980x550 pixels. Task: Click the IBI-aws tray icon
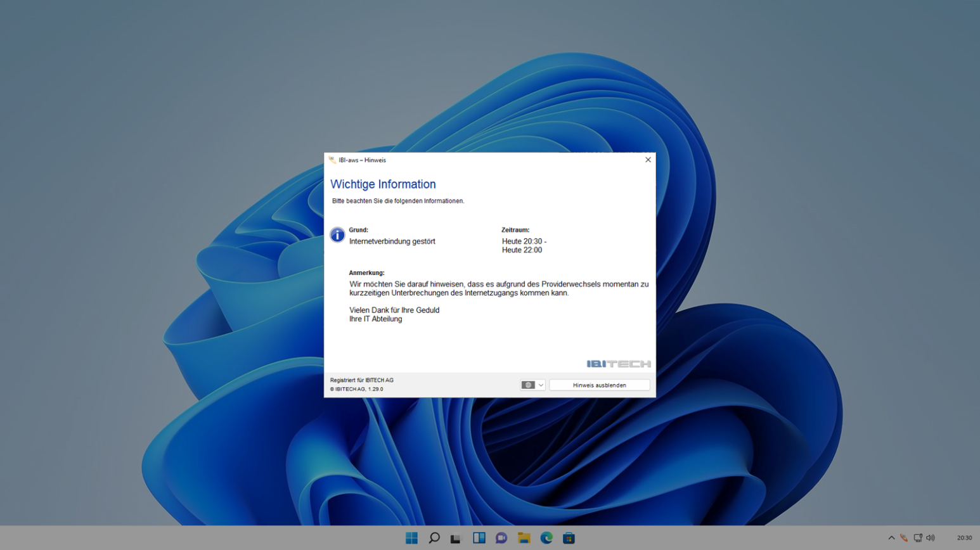(x=904, y=538)
